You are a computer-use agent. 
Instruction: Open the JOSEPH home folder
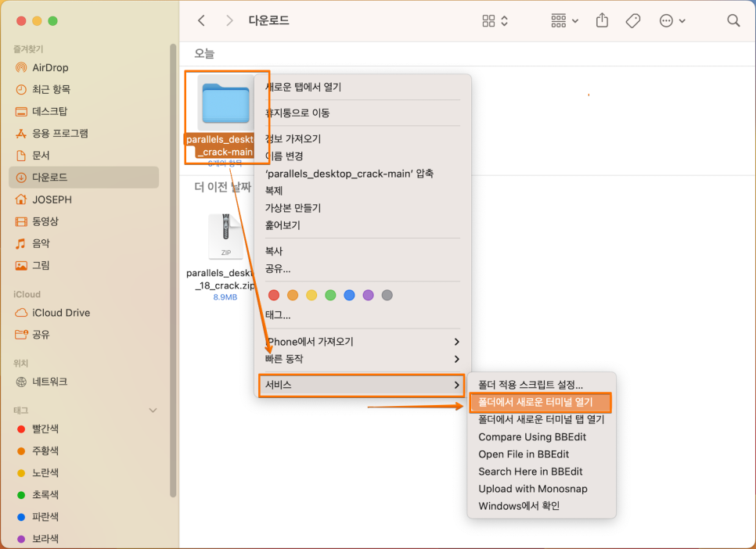pyautogui.click(x=84, y=199)
